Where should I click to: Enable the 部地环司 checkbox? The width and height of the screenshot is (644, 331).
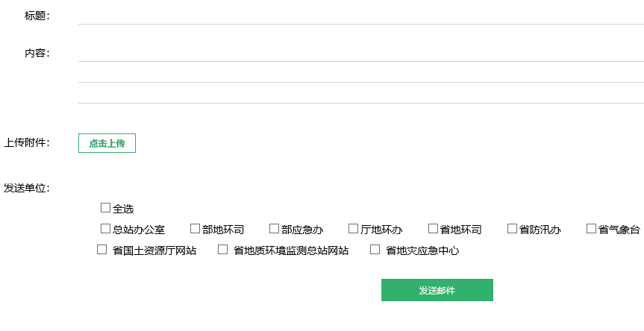point(195,229)
